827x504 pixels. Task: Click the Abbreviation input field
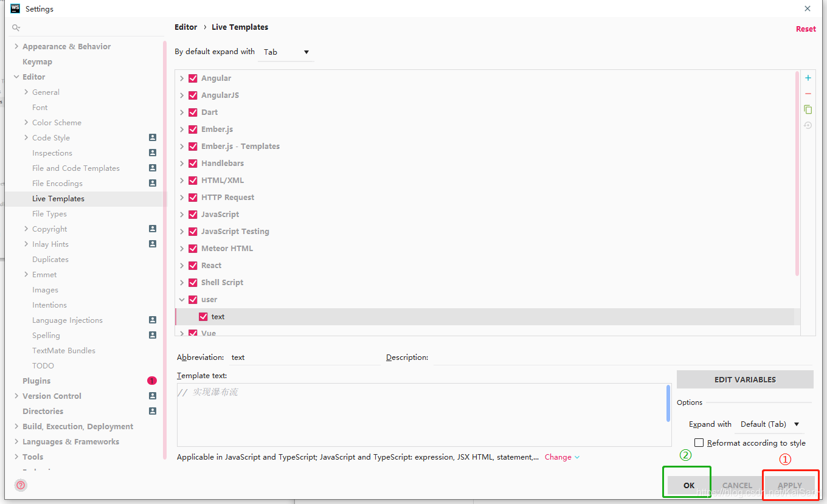tap(305, 357)
